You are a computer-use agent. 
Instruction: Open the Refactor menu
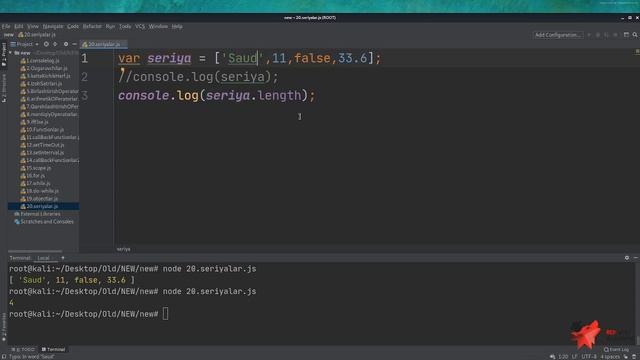(92, 26)
